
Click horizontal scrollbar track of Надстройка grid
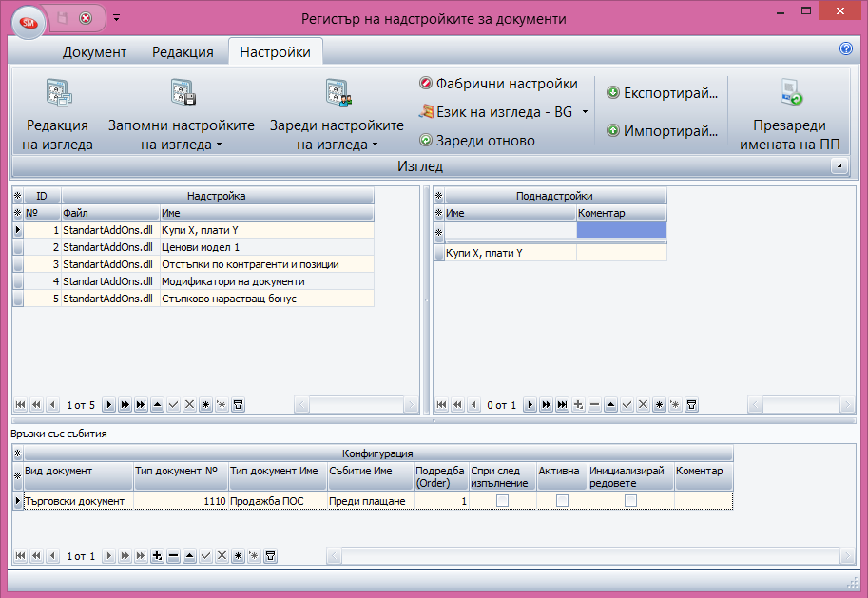pos(356,405)
